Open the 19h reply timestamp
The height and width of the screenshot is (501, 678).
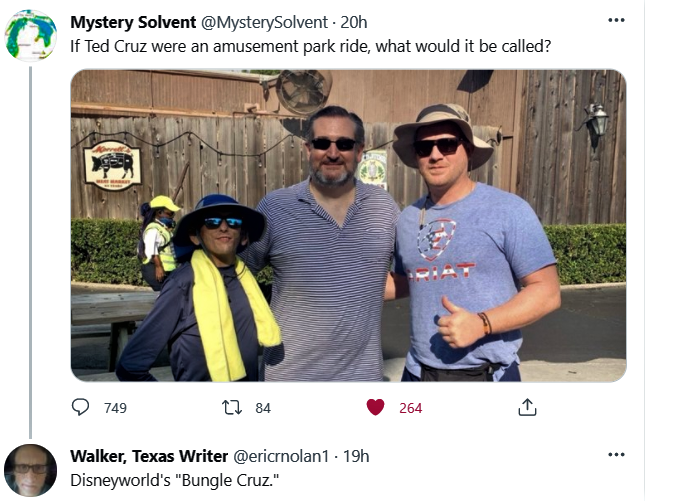tap(356, 456)
